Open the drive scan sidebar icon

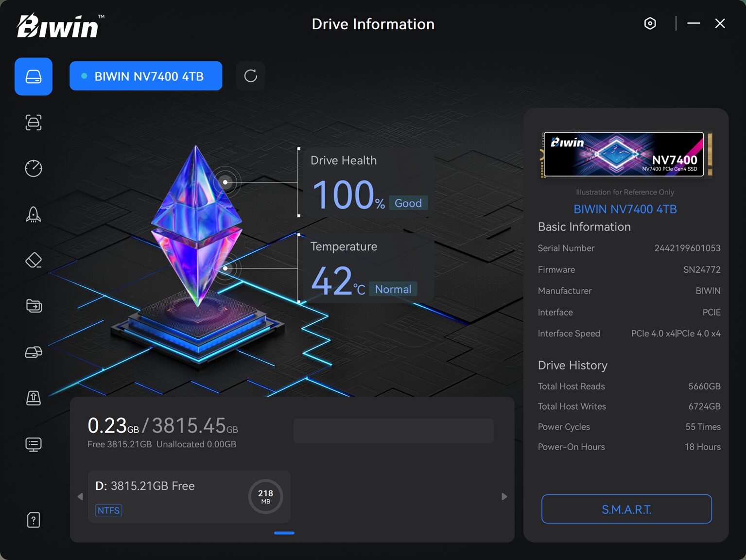(x=34, y=122)
